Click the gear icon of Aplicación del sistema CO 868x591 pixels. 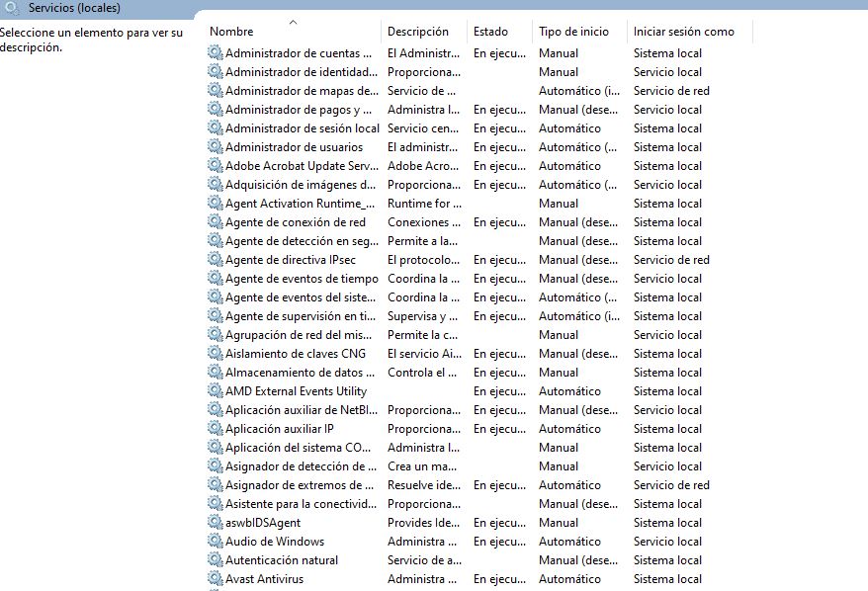[215, 448]
